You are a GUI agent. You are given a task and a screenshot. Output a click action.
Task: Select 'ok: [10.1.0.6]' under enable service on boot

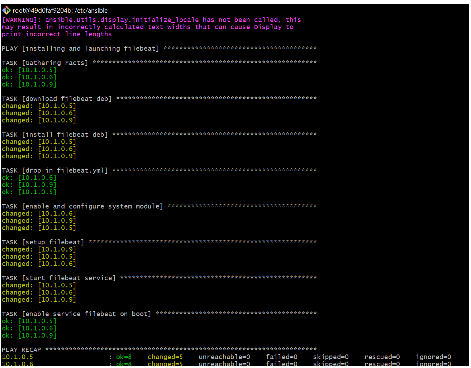point(29,328)
